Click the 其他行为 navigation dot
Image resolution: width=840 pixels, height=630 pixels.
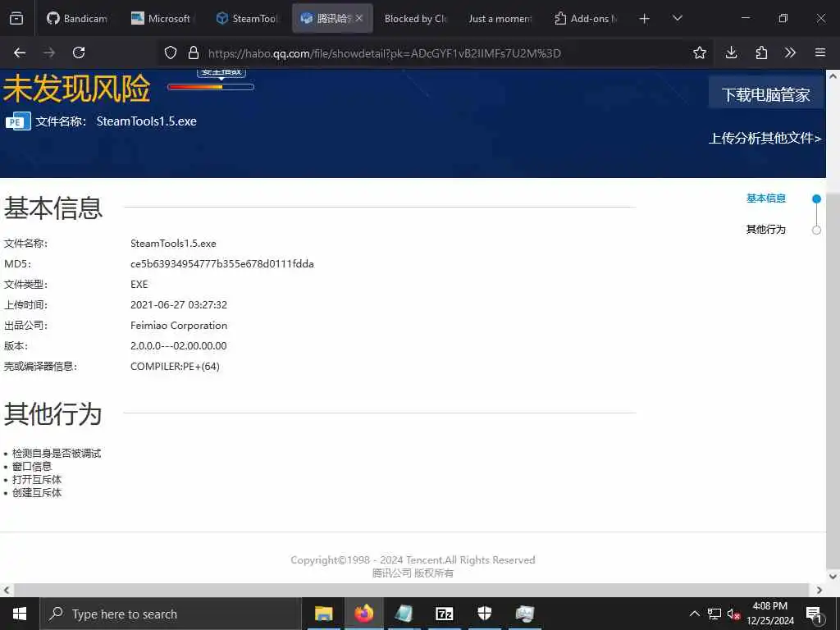pyautogui.click(x=816, y=231)
